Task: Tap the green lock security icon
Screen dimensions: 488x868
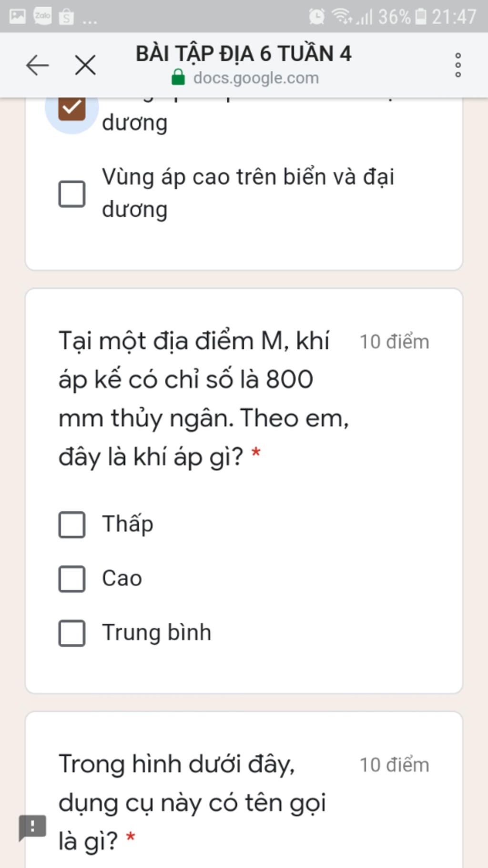Action: pos(178,77)
